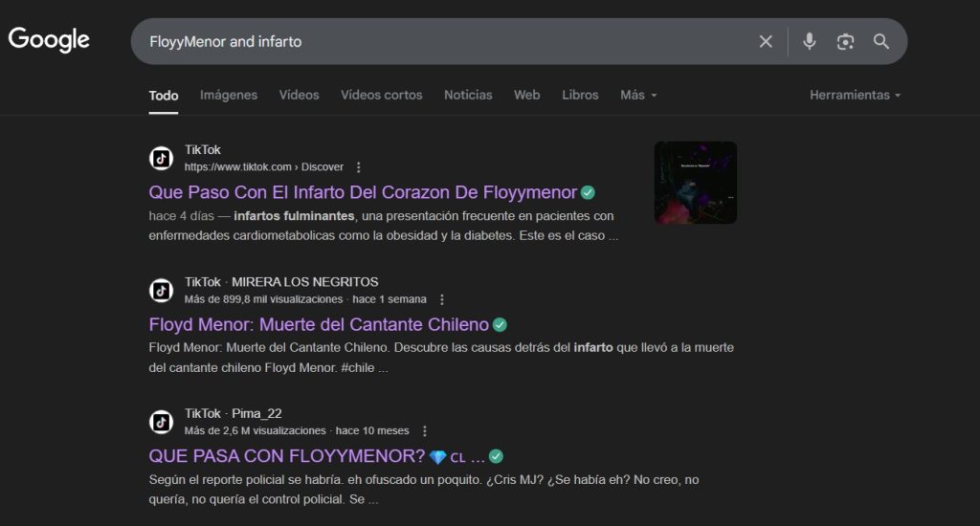Click 'Más de 899,8 mil visualizaciones' text
Image resolution: width=980 pixels, height=526 pixels.
point(264,300)
